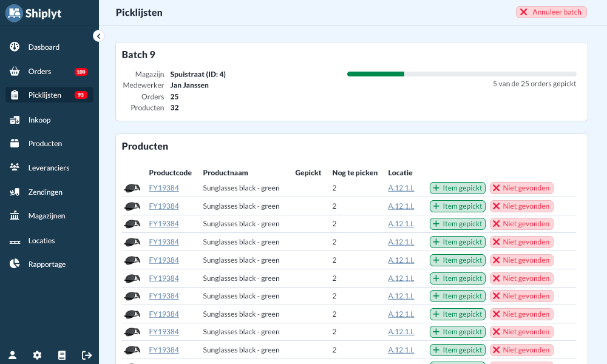Click the batch progress bar
The height and width of the screenshot is (364, 607).
(461, 74)
